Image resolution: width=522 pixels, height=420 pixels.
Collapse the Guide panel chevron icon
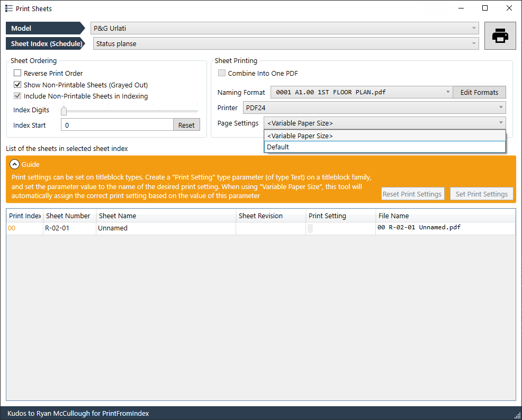(x=15, y=164)
